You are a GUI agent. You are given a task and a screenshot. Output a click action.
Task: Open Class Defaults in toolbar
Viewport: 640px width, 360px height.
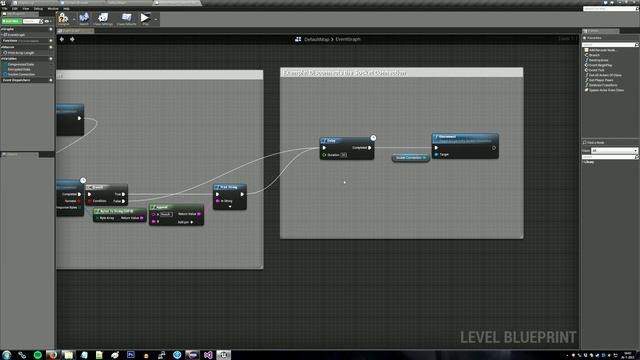tap(127, 18)
